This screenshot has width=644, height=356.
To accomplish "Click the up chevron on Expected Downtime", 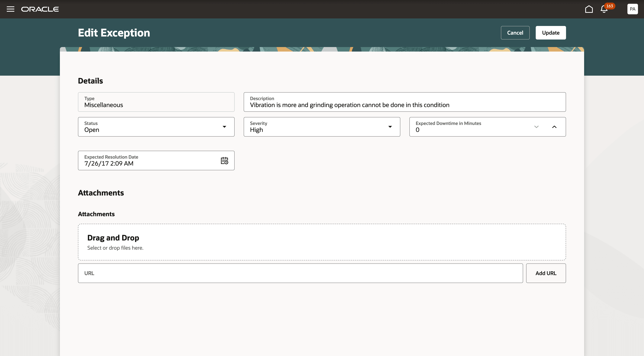I will tap(554, 127).
